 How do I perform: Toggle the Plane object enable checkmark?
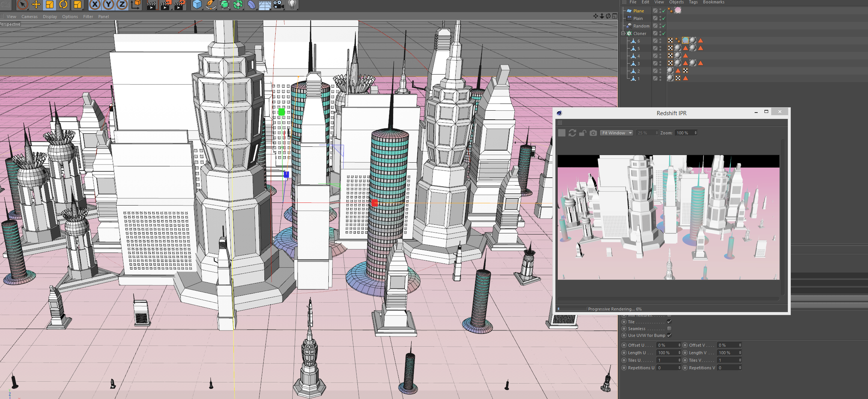pos(664,11)
